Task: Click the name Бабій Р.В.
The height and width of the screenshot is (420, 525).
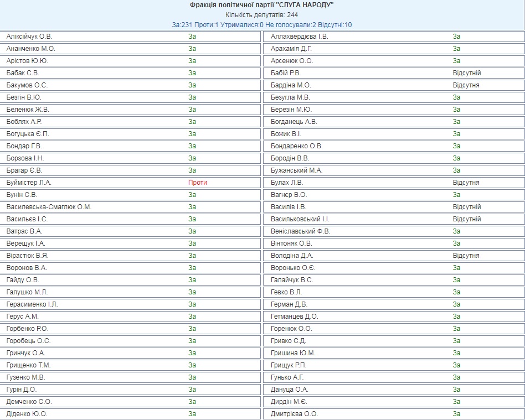Action: point(286,73)
